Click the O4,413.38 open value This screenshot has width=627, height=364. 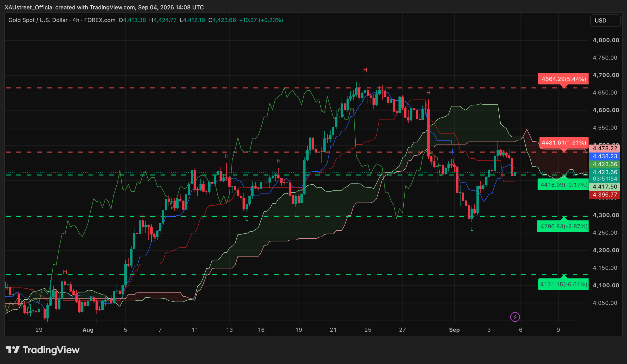pos(132,20)
